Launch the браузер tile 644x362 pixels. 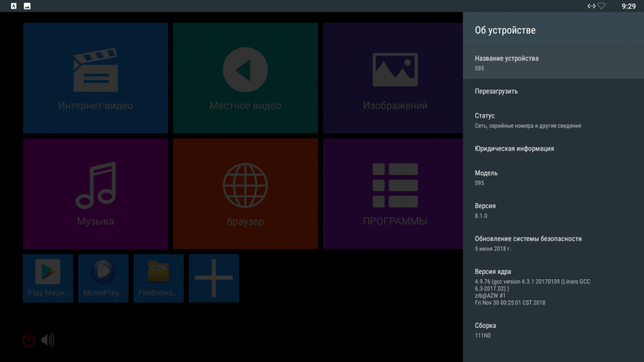(x=245, y=194)
